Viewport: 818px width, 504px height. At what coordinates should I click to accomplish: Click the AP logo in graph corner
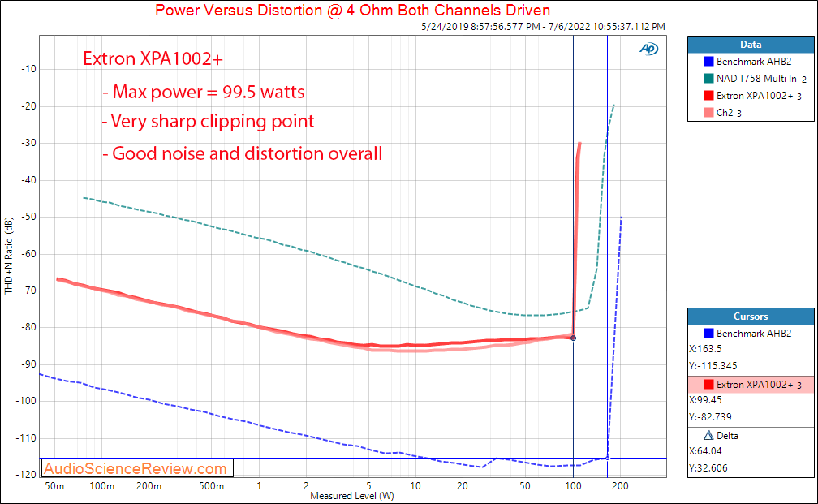[649, 49]
